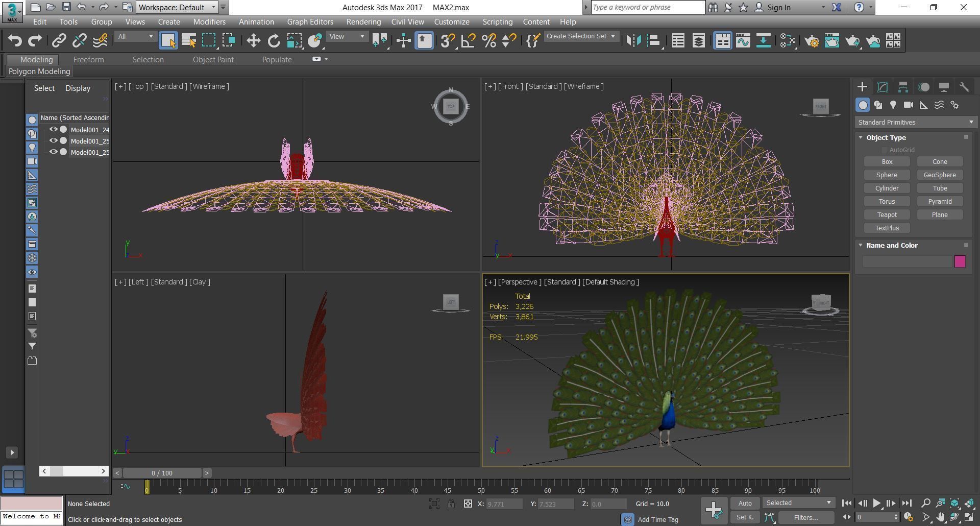This screenshot has height=526, width=980.
Task: Collapse the Name and Color rollout
Action: 861,245
